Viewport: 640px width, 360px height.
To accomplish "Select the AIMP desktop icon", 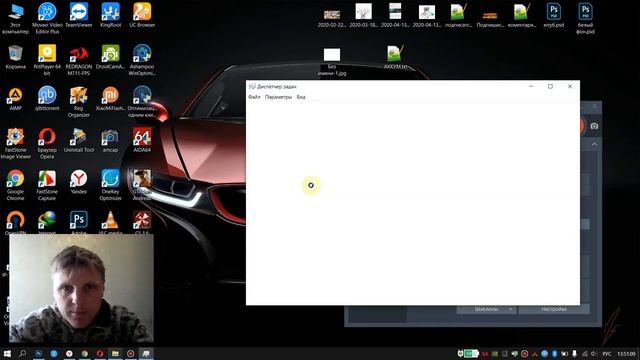I will tap(16, 99).
